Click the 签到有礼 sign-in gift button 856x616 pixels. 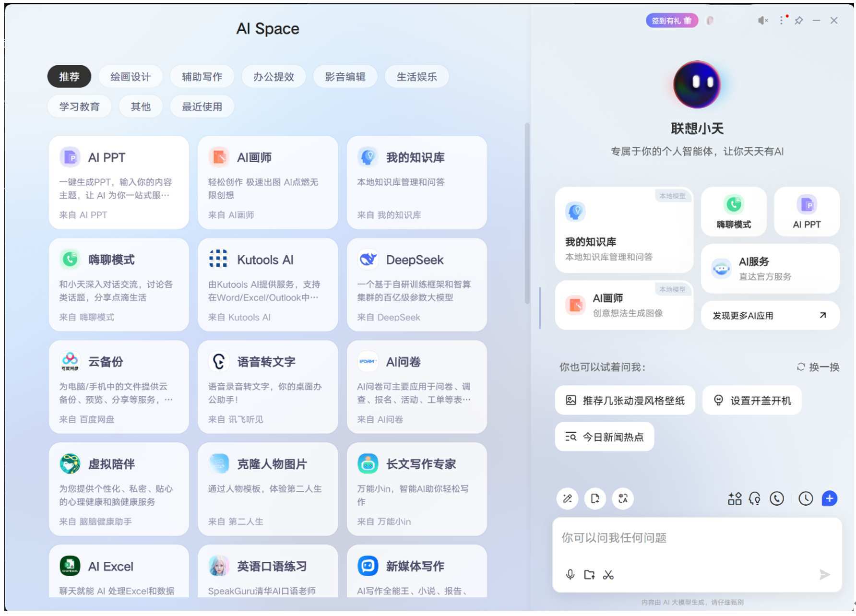[x=672, y=21]
